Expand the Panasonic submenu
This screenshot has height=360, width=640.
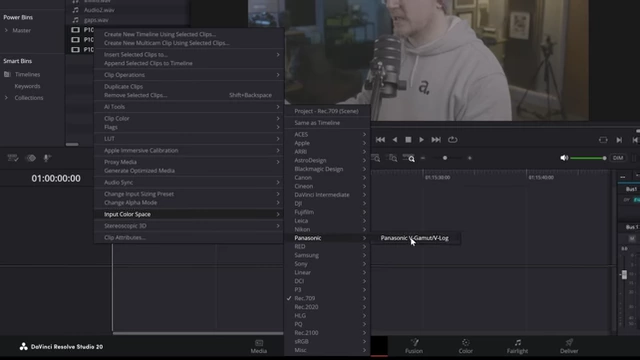coord(328,238)
